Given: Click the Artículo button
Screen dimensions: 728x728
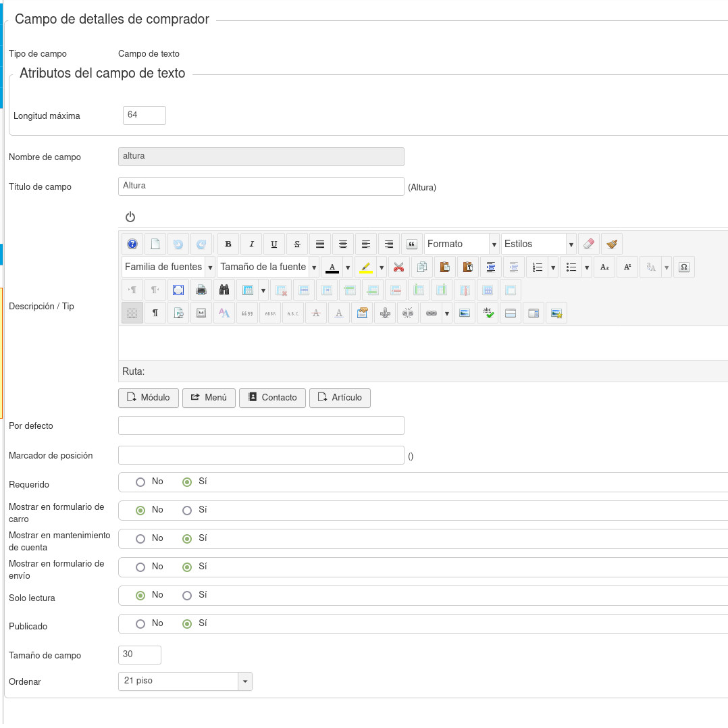Looking at the screenshot, I should pyautogui.click(x=340, y=398).
